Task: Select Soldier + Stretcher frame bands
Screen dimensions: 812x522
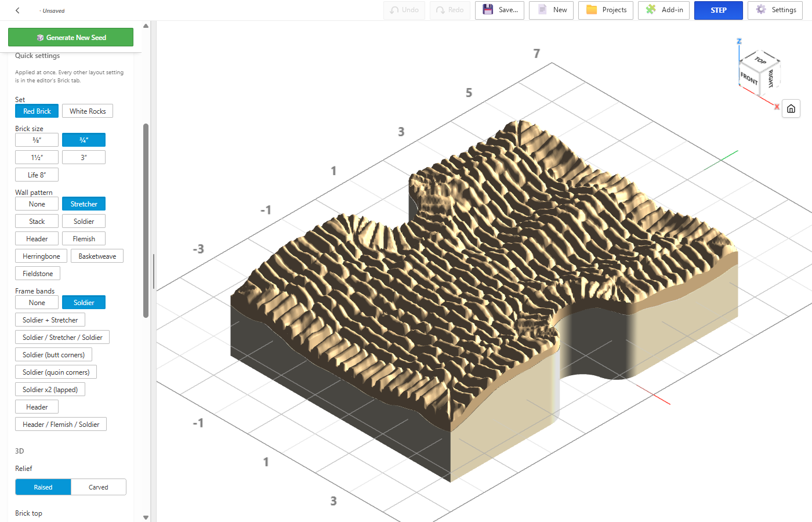Action: (x=50, y=320)
